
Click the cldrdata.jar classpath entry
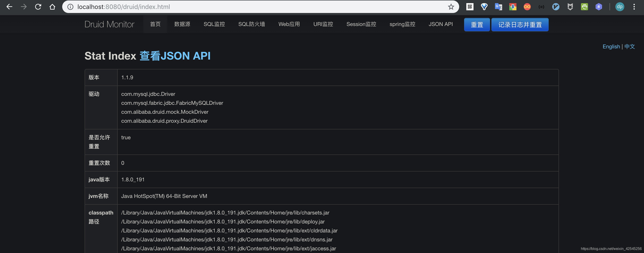229,230
